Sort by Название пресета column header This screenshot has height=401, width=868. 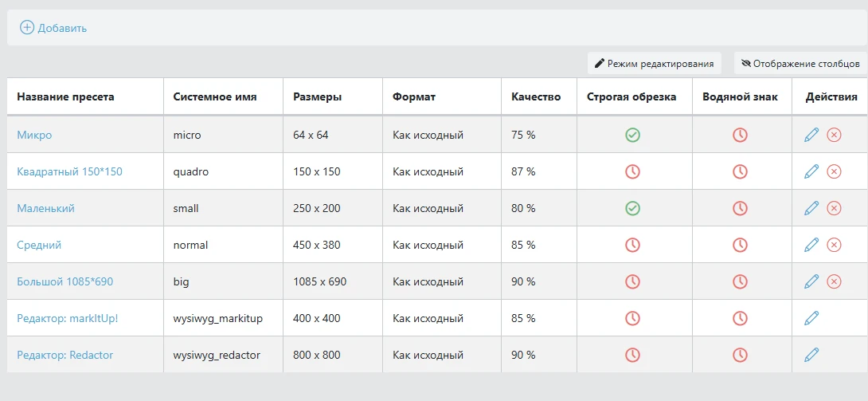tap(65, 97)
